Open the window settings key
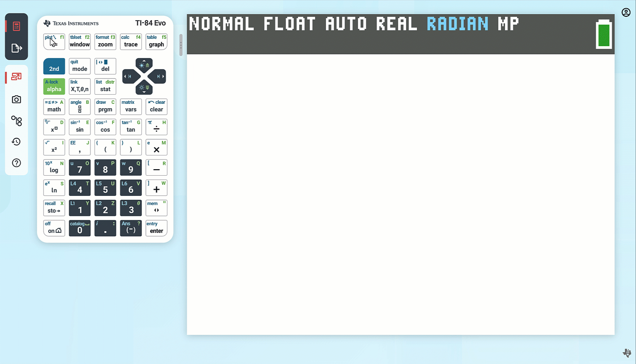This screenshot has height=364, width=636. pyautogui.click(x=80, y=42)
